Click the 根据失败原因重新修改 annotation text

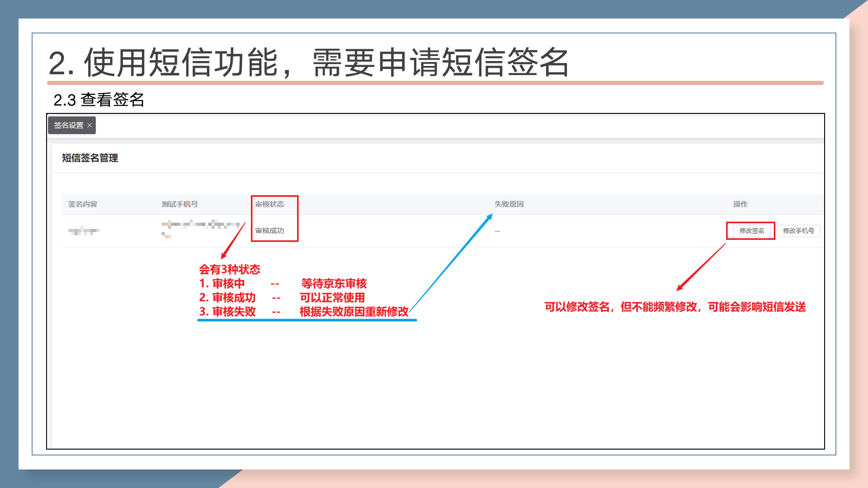[x=354, y=312]
